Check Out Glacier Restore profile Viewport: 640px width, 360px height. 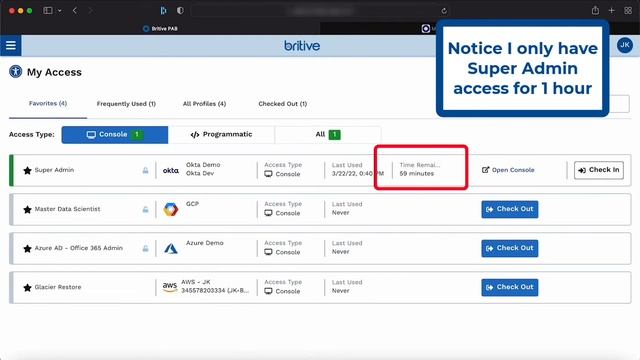(509, 287)
